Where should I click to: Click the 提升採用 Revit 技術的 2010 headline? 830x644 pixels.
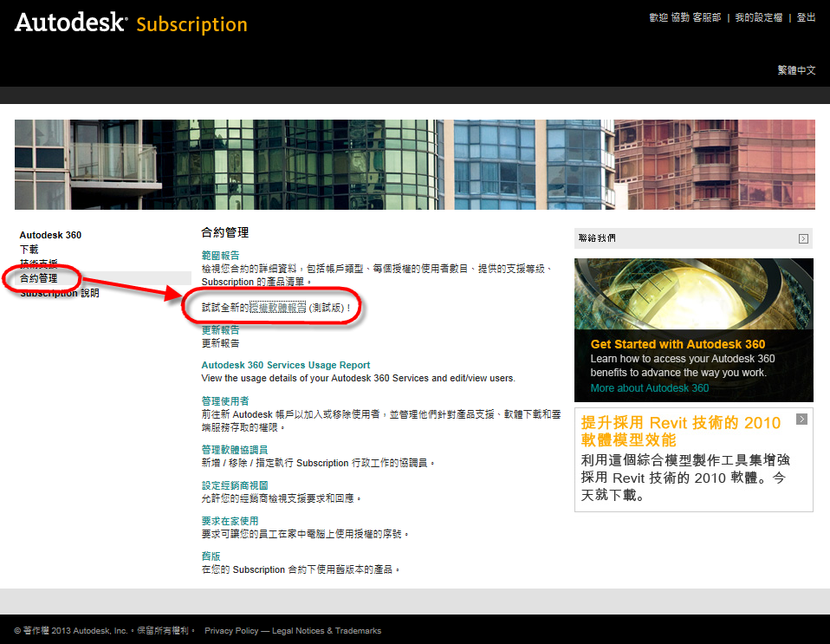point(681,431)
